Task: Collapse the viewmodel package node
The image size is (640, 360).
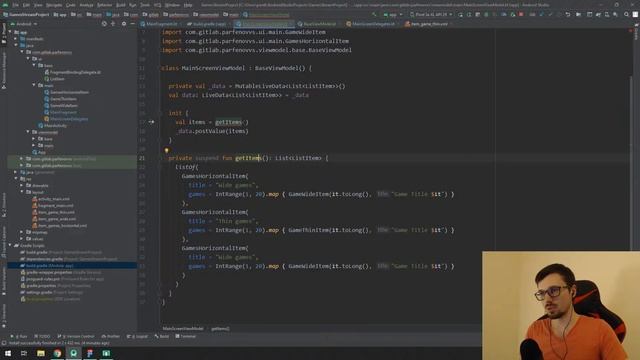Action: 28,132
